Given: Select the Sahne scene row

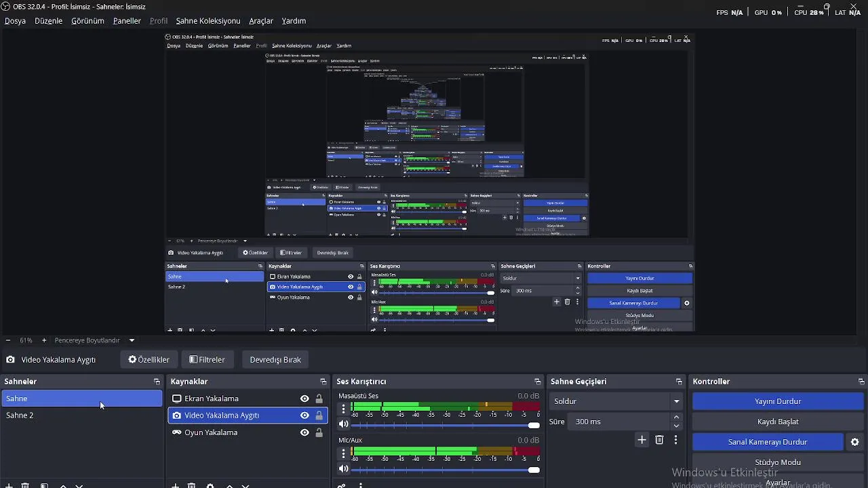Looking at the screenshot, I should click(82, 399).
